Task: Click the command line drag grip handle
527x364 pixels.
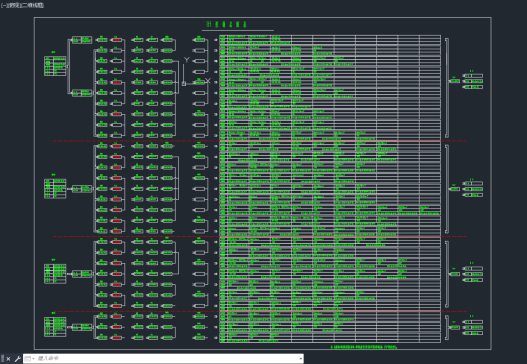Action: click(x=2, y=359)
